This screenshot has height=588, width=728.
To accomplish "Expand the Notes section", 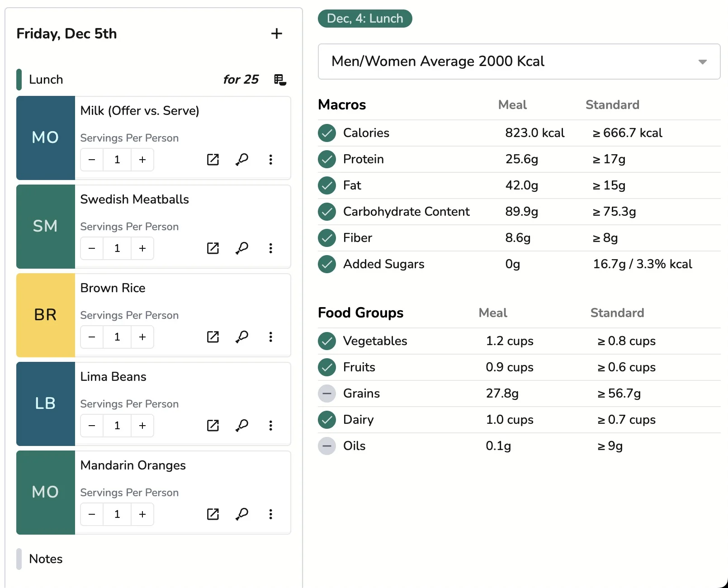I will point(46,559).
